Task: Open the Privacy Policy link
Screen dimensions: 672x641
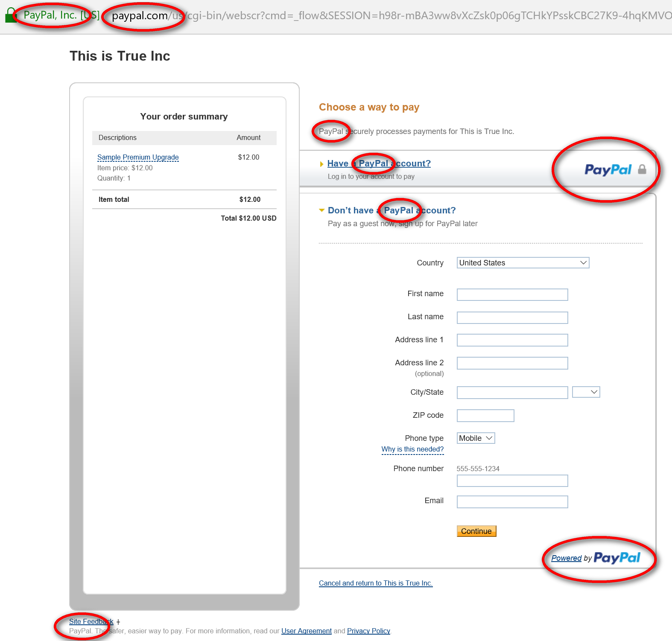Action: (x=368, y=631)
